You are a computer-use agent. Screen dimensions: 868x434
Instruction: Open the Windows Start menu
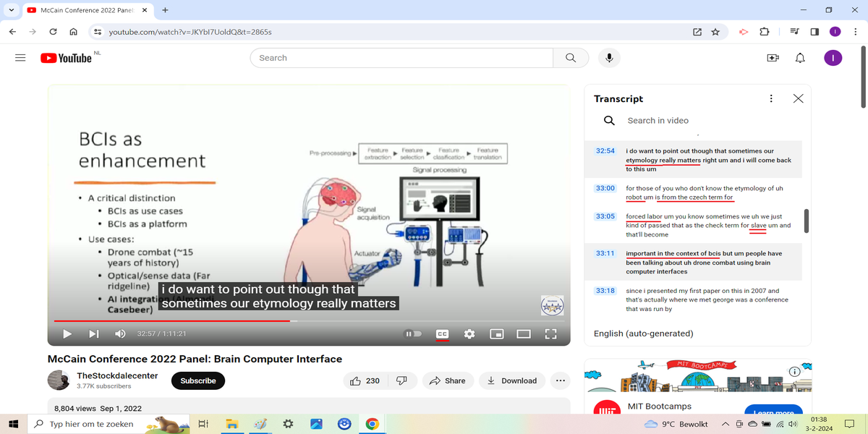tap(13, 424)
